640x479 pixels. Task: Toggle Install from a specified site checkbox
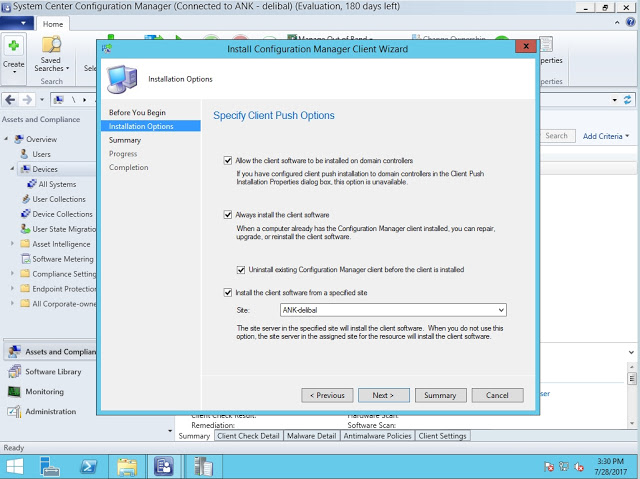pos(228,292)
